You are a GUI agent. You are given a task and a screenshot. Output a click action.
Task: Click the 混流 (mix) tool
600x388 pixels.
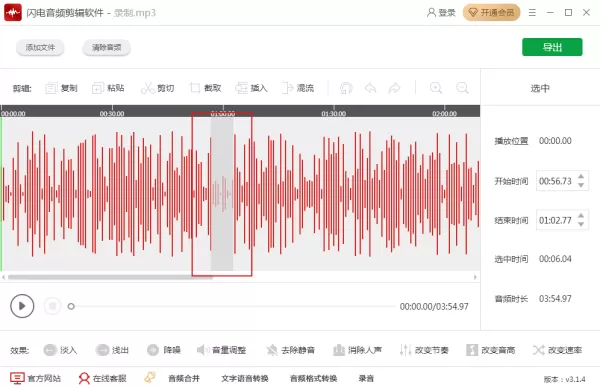click(298, 88)
